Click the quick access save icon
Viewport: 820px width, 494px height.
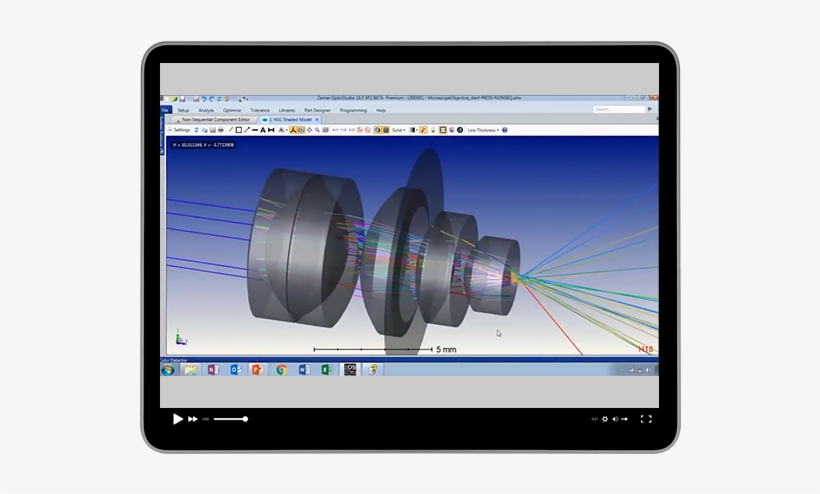182,99
